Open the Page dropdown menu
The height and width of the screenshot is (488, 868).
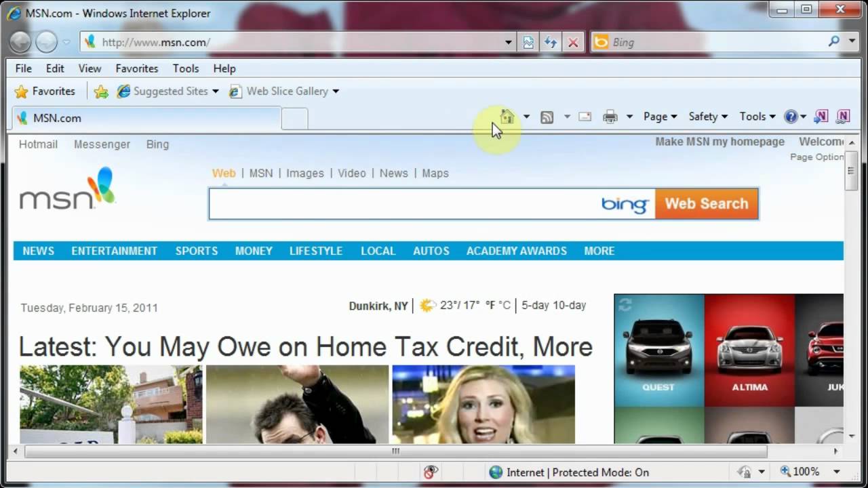tap(660, 117)
